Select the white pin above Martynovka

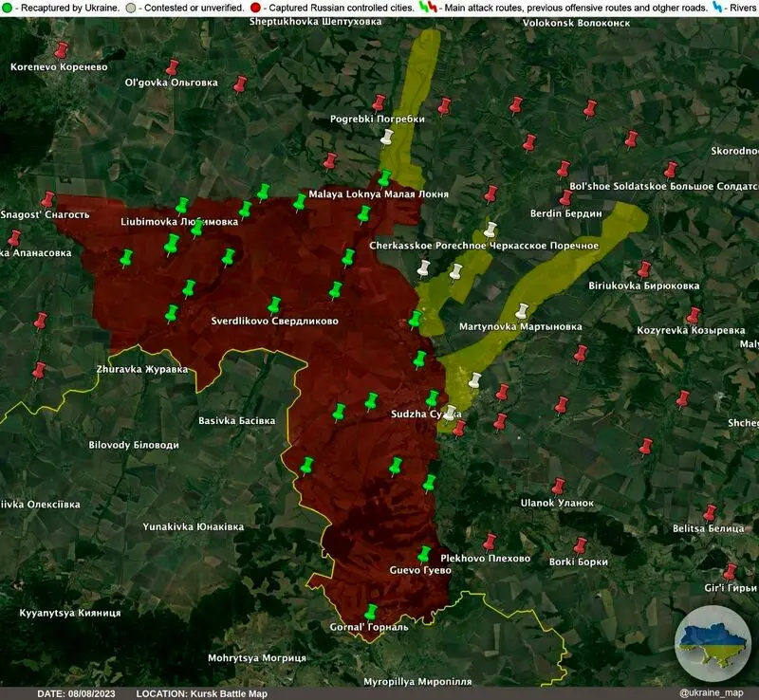point(521,311)
